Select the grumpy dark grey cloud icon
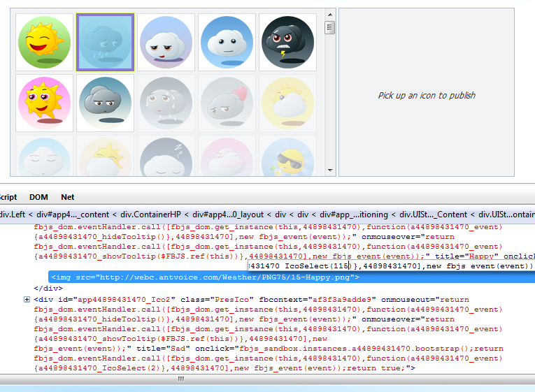Image resolution: width=535 pixels, height=392 pixels. pyautogui.click(x=105, y=103)
